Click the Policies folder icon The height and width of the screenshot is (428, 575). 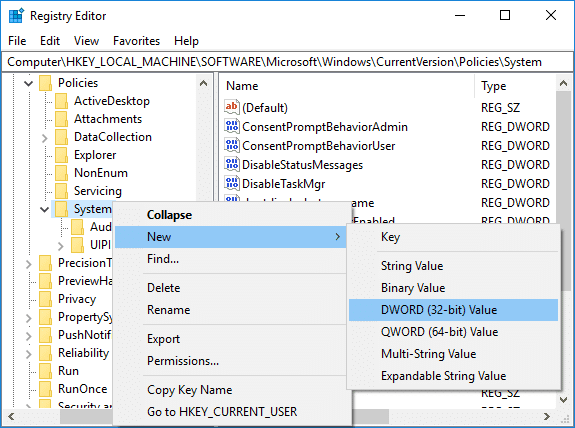45,83
